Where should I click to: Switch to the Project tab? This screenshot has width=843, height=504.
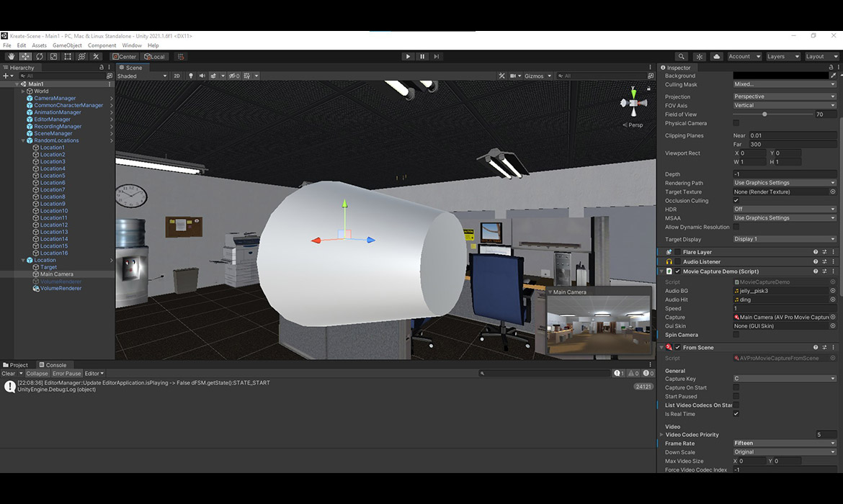[x=16, y=365]
